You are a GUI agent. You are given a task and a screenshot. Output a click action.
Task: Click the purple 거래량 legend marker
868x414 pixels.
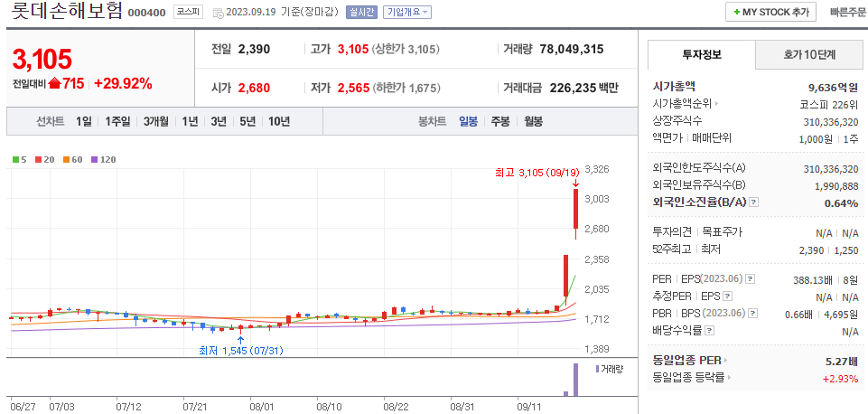[x=597, y=369]
